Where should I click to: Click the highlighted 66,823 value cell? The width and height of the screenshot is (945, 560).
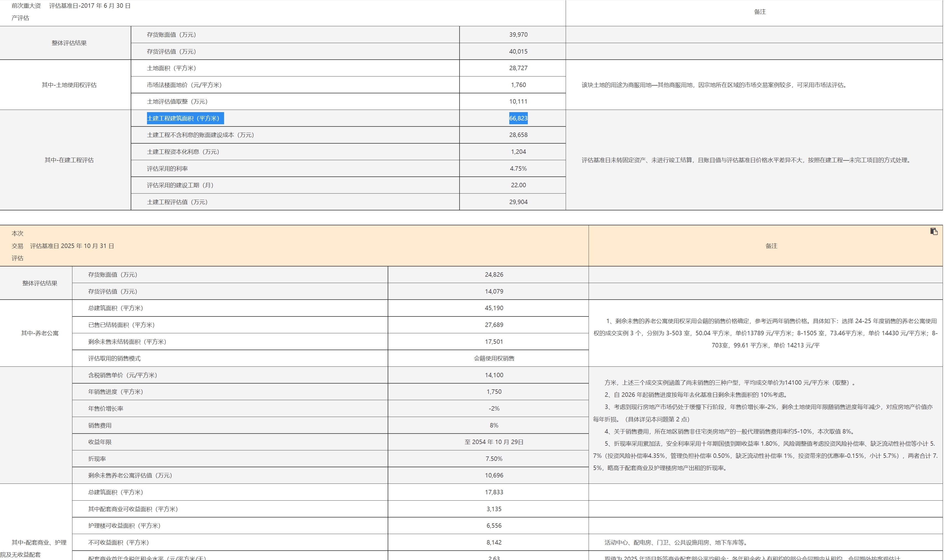tap(518, 118)
